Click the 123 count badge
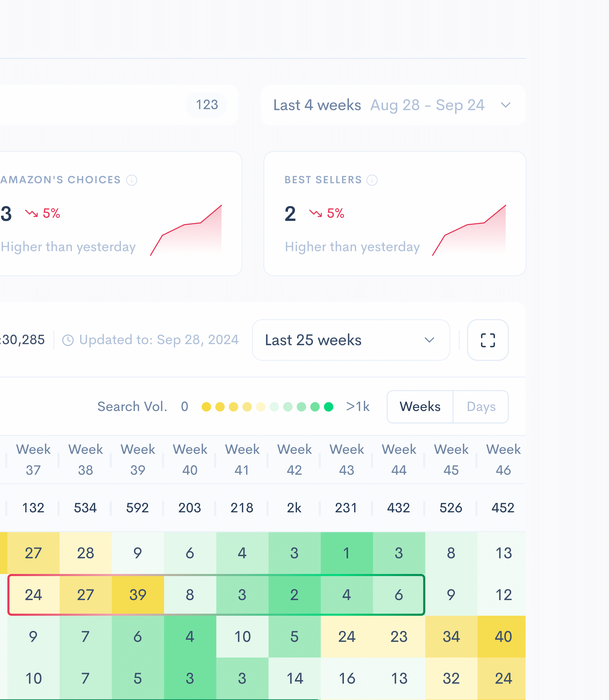Viewport: 609px width, 700px height. (x=207, y=105)
